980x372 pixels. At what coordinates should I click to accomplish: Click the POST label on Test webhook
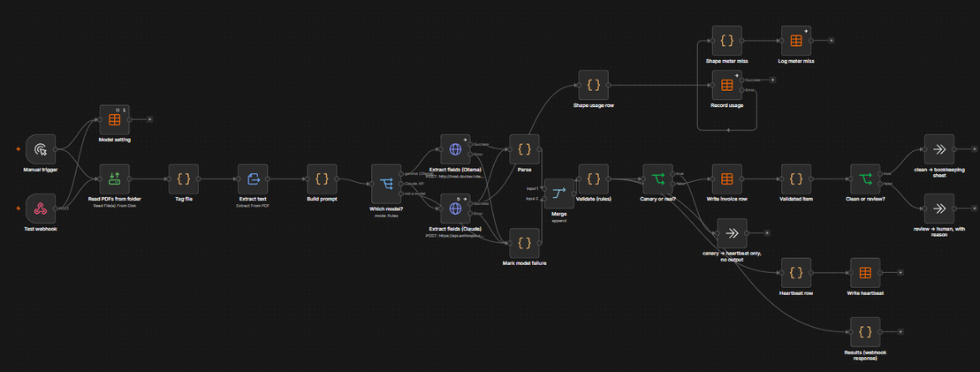65,209
